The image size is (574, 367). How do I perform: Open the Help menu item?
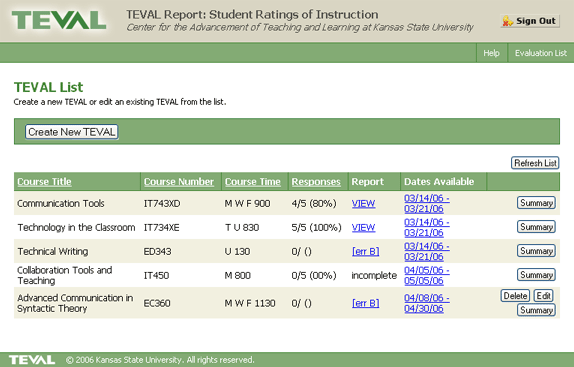[x=491, y=53]
